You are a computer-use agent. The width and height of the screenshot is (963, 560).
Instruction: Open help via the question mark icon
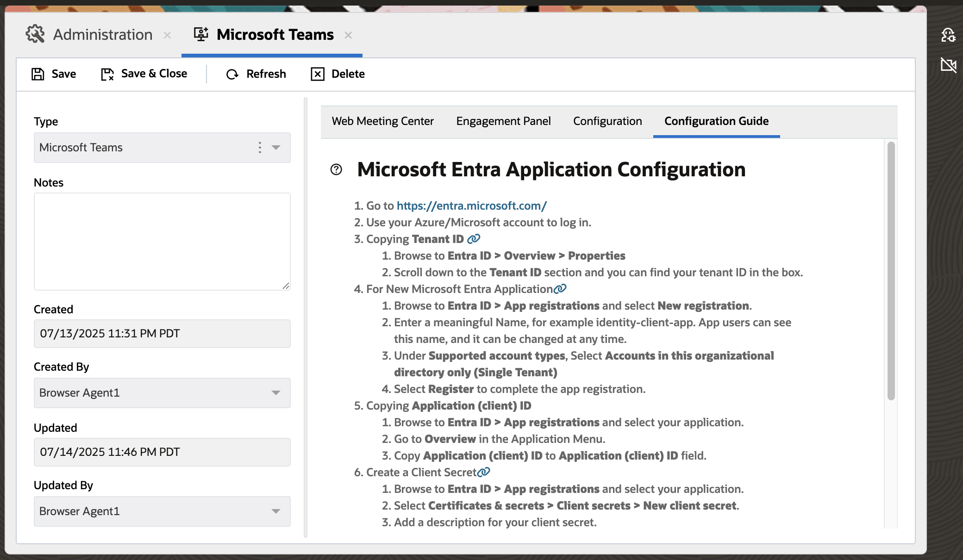click(337, 169)
